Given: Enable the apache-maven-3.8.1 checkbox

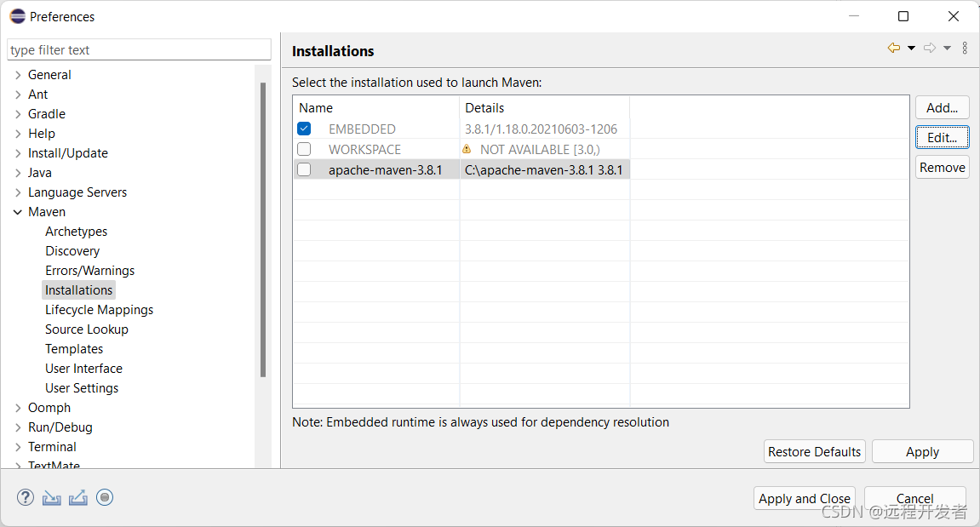Looking at the screenshot, I should pyautogui.click(x=304, y=170).
